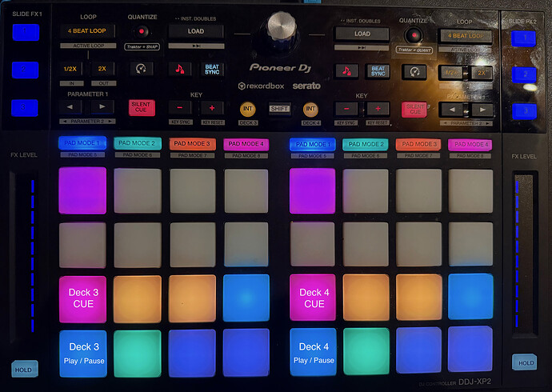This screenshot has width=552, height=392.
Task: Select PAD MODE 4 on left deck
Action: pyautogui.click(x=246, y=144)
